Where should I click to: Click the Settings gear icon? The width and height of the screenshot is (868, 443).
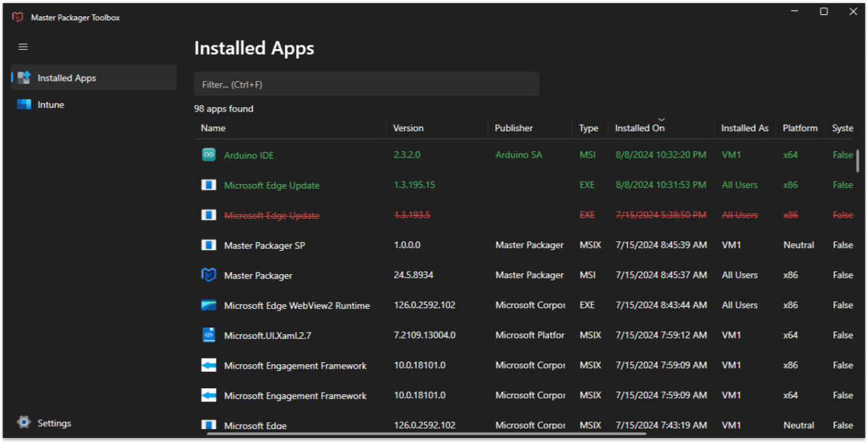[24, 422]
